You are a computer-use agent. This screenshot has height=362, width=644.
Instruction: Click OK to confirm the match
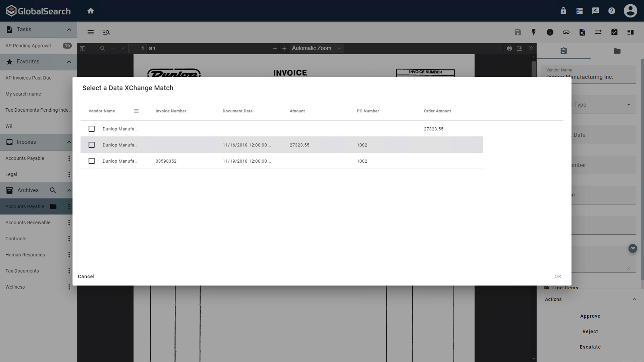558,276
